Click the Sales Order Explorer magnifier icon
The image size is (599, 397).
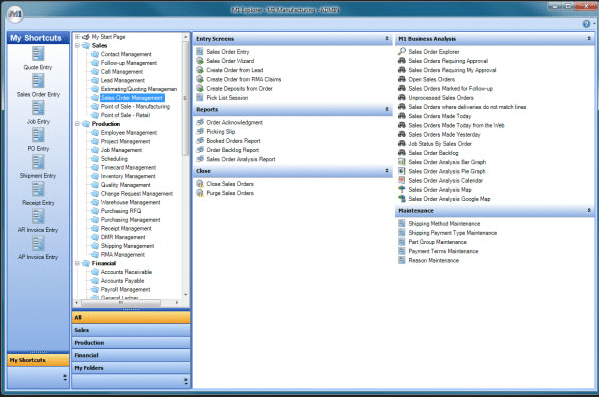(401, 51)
